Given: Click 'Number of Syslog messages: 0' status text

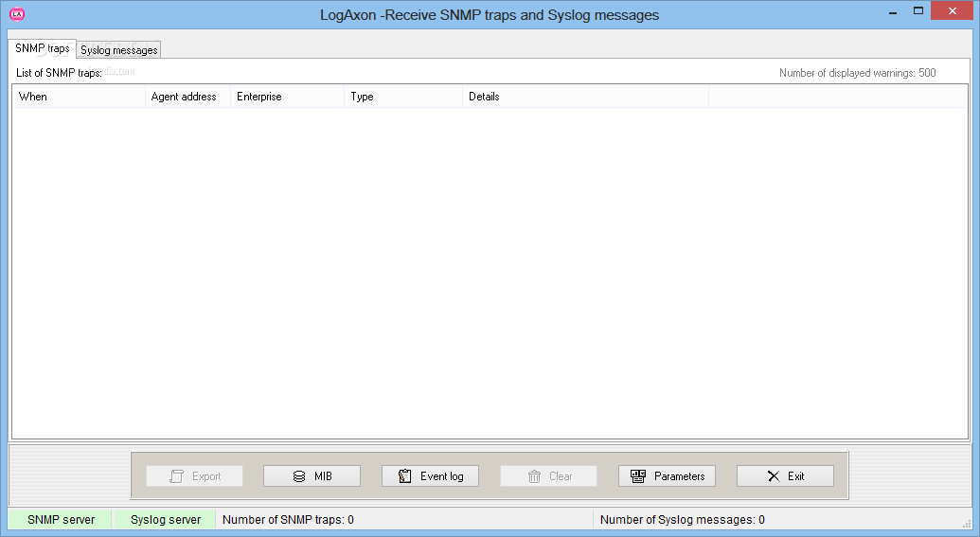Looking at the screenshot, I should (x=682, y=520).
